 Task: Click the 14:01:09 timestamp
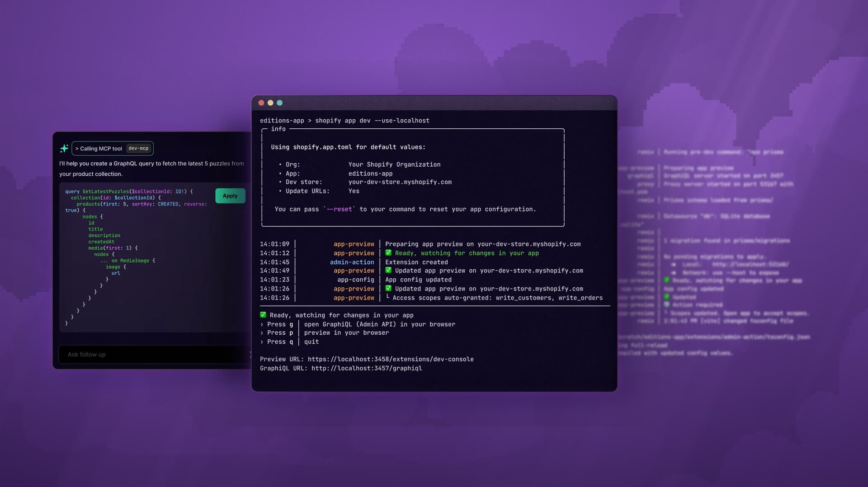[x=274, y=244]
